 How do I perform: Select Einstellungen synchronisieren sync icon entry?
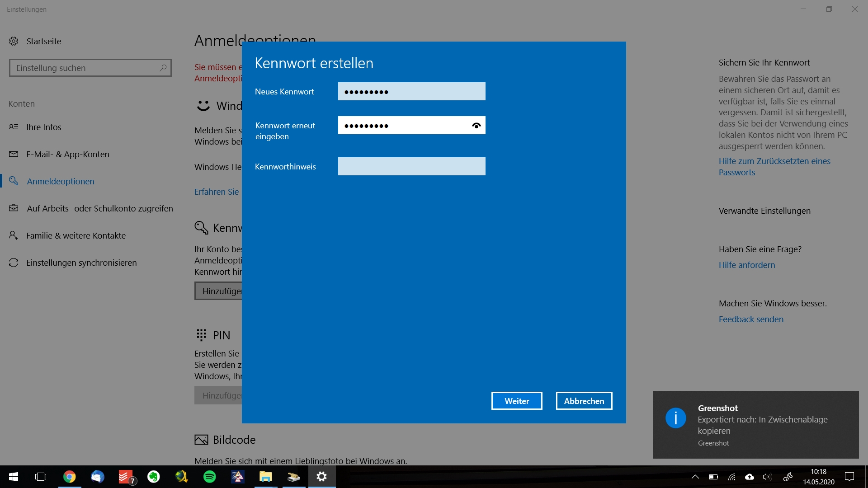coord(14,263)
